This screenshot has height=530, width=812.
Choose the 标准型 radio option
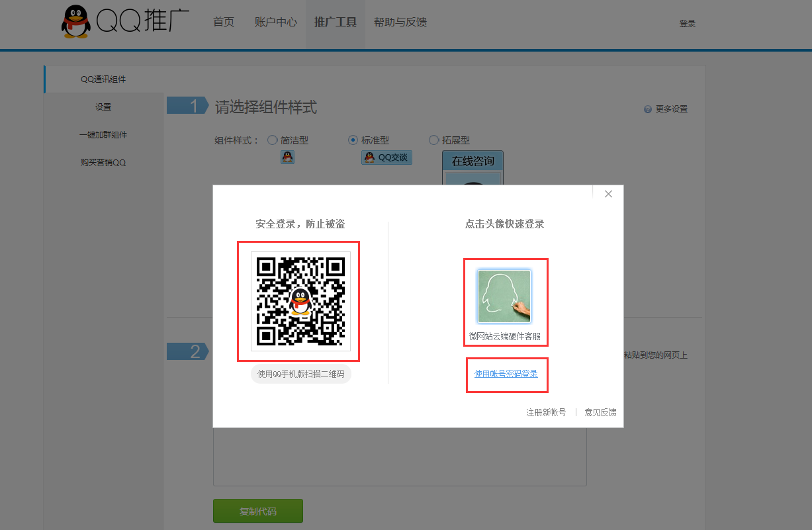[353, 140]
